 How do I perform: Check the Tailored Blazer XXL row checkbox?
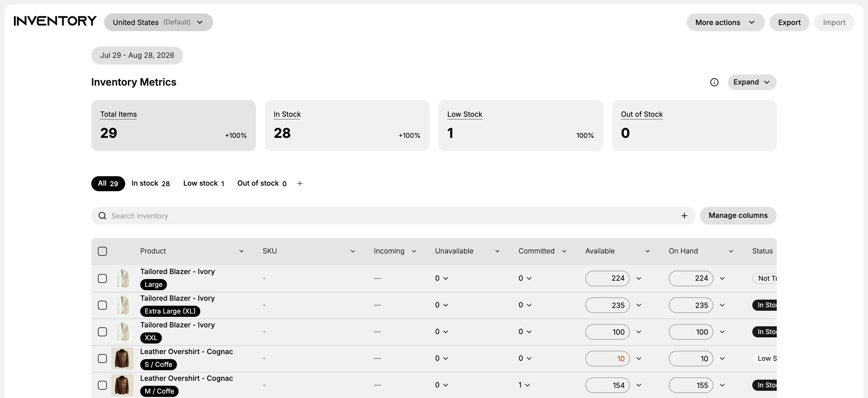point(102,332)
